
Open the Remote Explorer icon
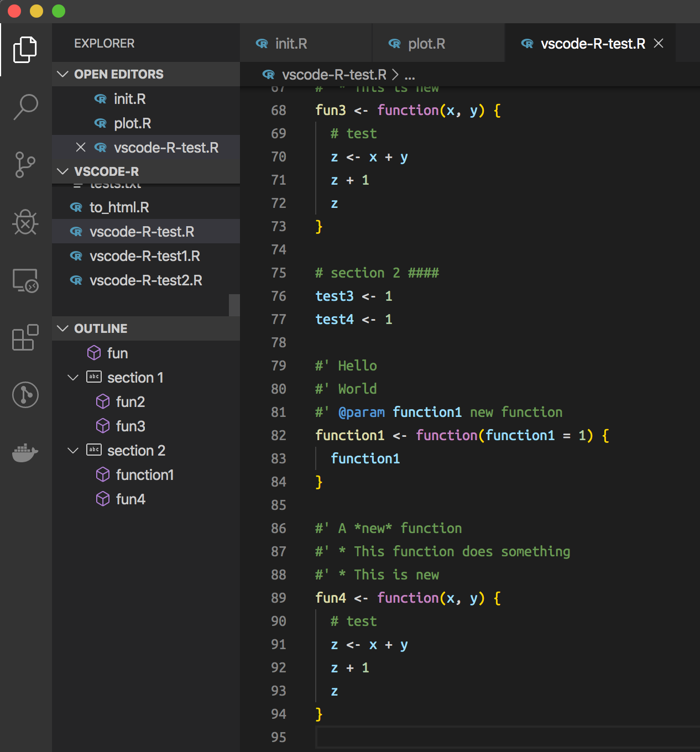point(25,280)
